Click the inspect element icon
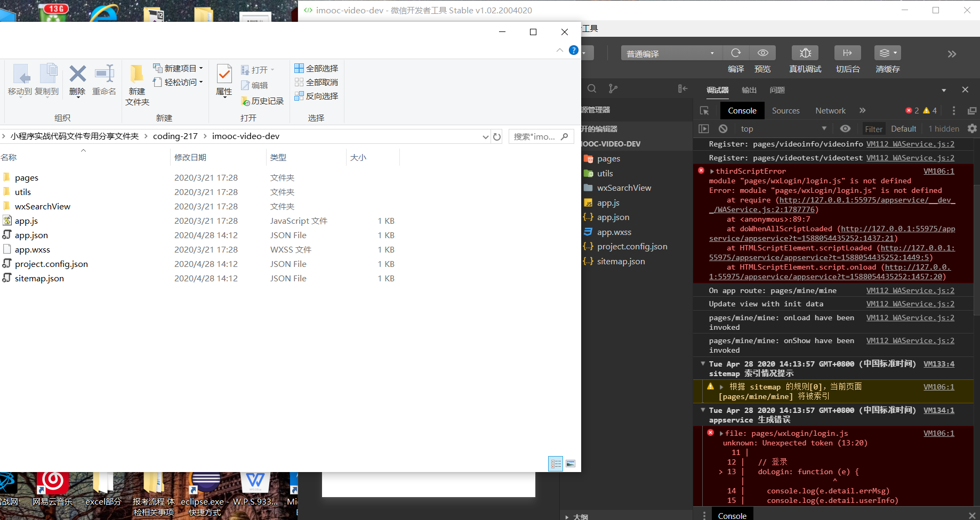This screenshot has height=520, width=980. [x=704, y=111]
